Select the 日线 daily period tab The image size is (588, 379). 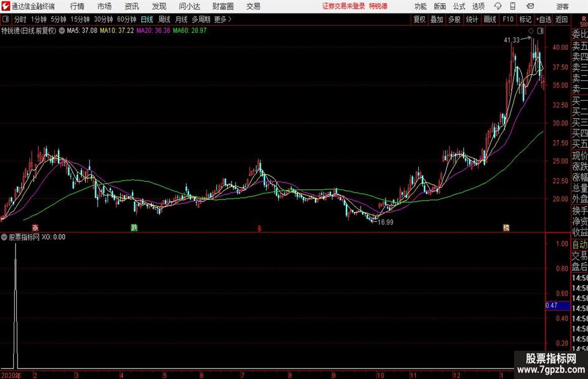(147, 19)
